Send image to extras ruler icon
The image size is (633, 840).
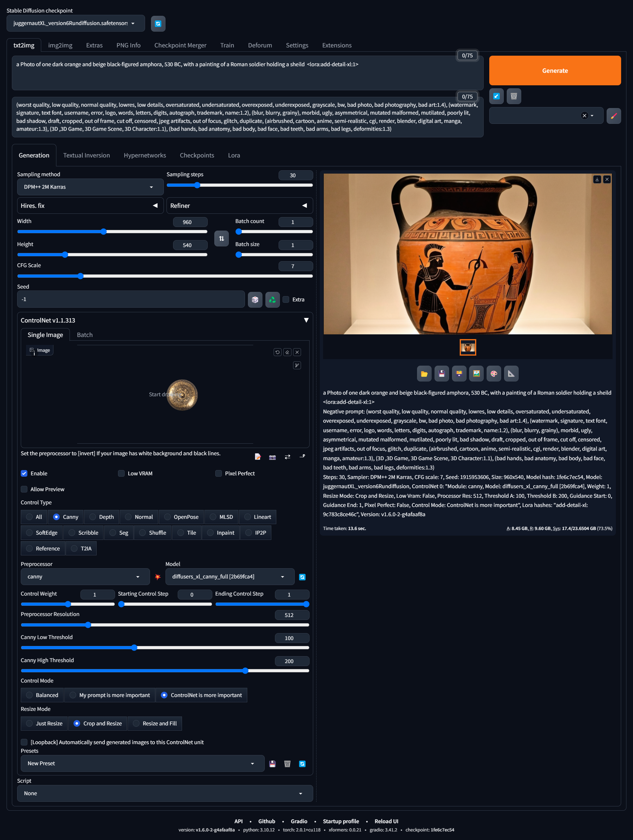tap(511, 374)
